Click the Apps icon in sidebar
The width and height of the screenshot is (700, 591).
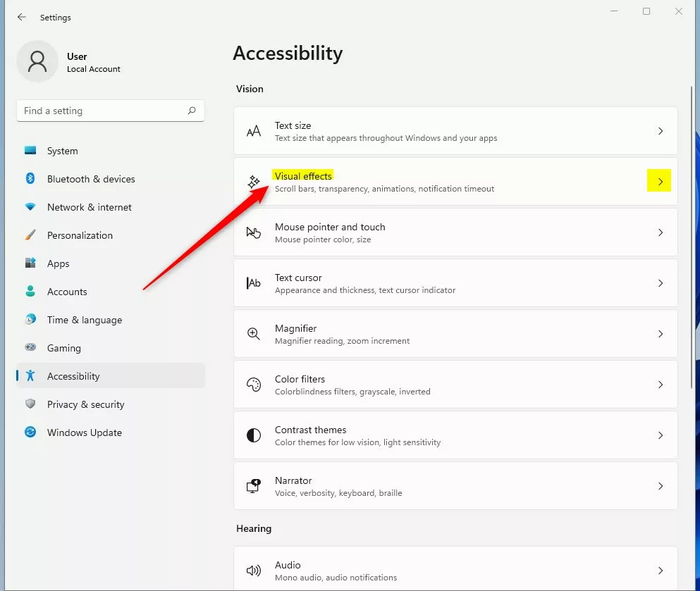click(30, 263)
